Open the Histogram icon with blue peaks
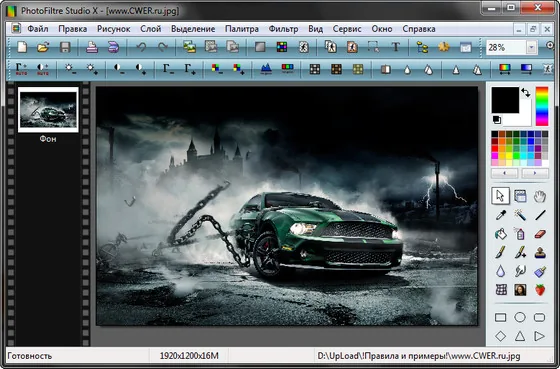 click(266, 69)
